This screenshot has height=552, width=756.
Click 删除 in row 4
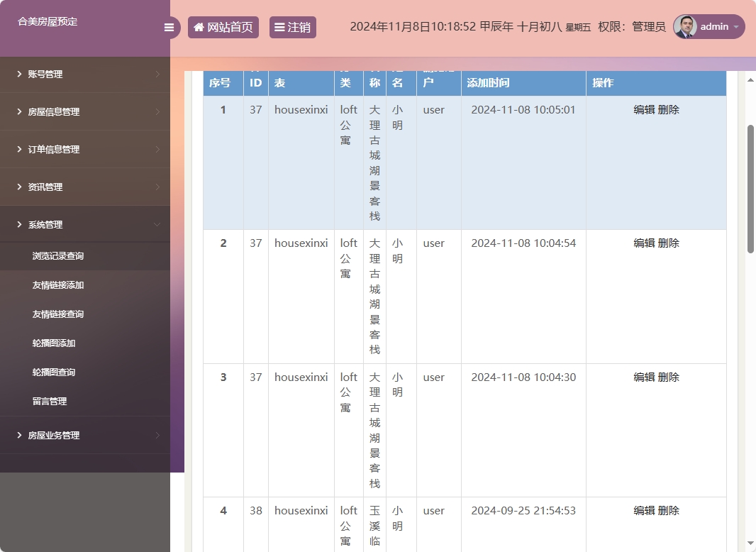click(x=668, y=511)
